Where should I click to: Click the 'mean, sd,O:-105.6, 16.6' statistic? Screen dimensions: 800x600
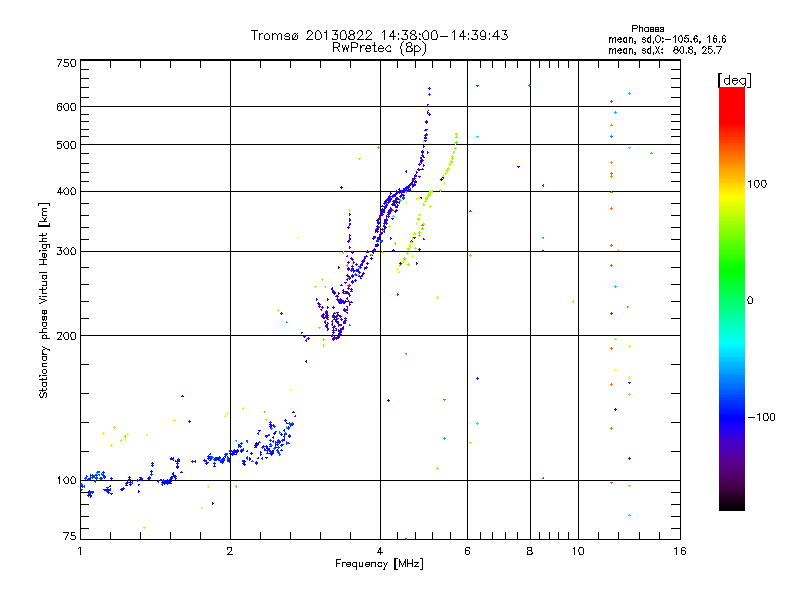coord(667,39)
